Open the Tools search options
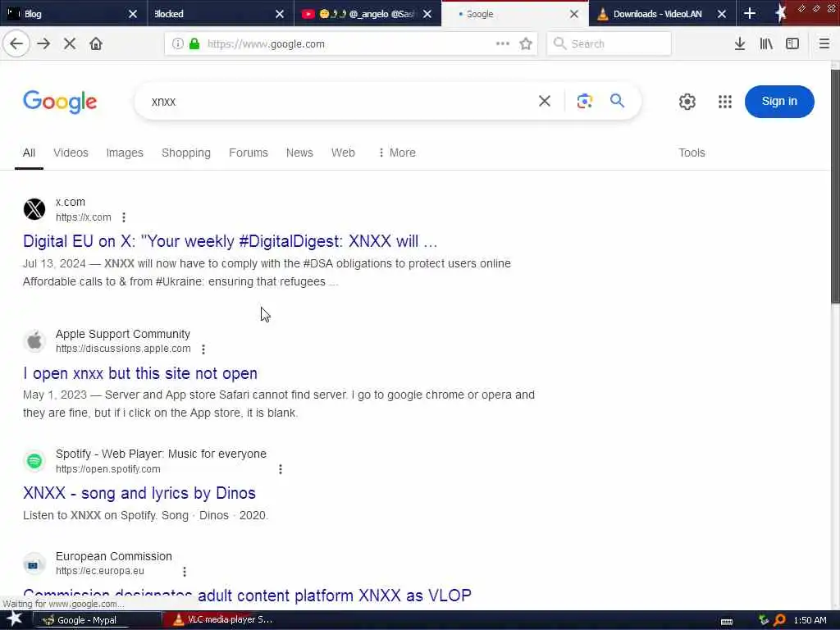Viewport: 840px width, 630px height. coord(692,153)
